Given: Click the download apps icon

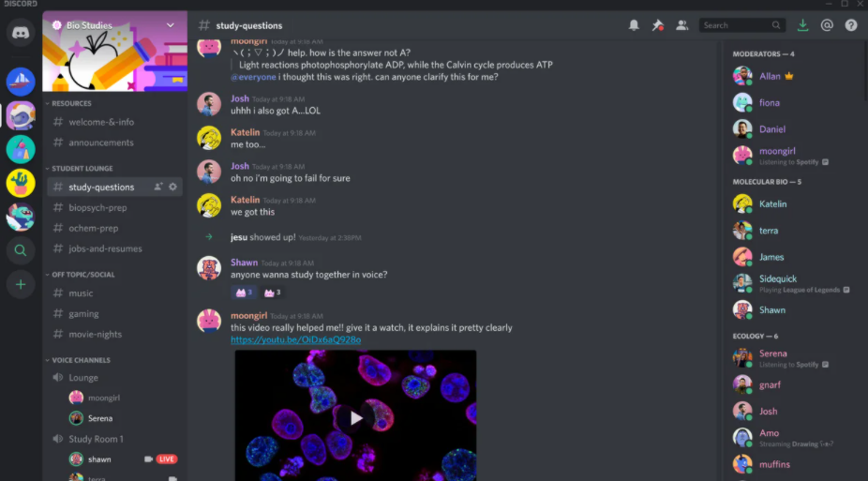Looking at the screenshot, I should pyautogui.click(x=802, y=25).
